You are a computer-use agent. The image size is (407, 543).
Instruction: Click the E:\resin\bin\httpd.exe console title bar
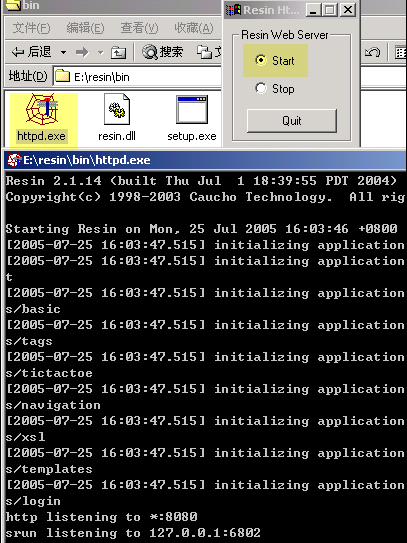pos(205,160)
